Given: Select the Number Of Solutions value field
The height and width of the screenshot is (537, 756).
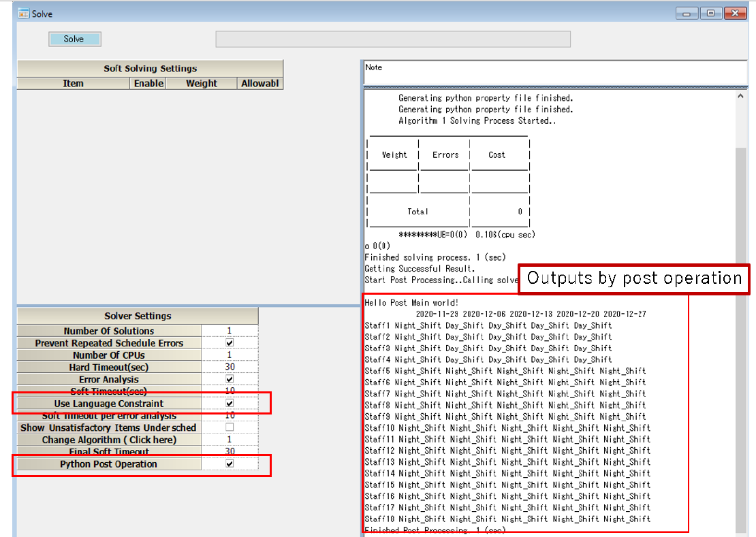Looking at the screenshot, I should 230,331.
